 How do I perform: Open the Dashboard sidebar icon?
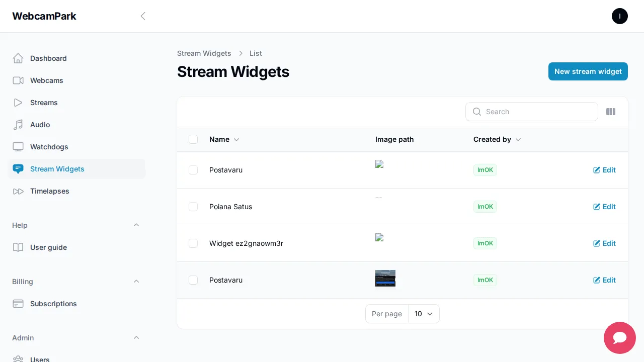pyautogui.click(x=18, y=58)
